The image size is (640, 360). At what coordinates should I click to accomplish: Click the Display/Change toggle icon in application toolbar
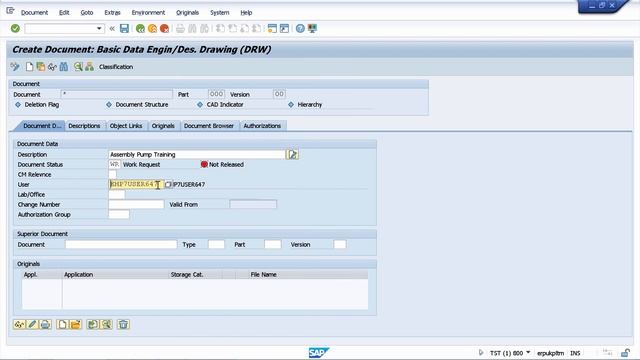[15, 67]
